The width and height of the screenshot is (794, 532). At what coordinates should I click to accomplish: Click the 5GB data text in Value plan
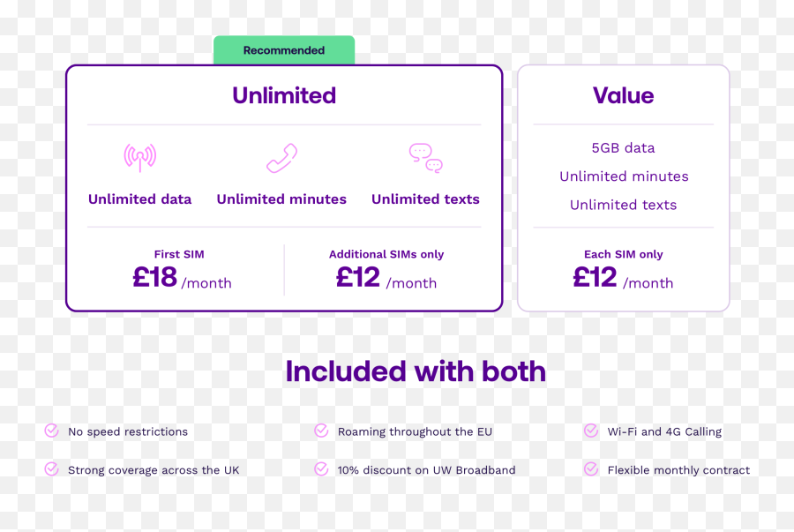pos(624,148)
